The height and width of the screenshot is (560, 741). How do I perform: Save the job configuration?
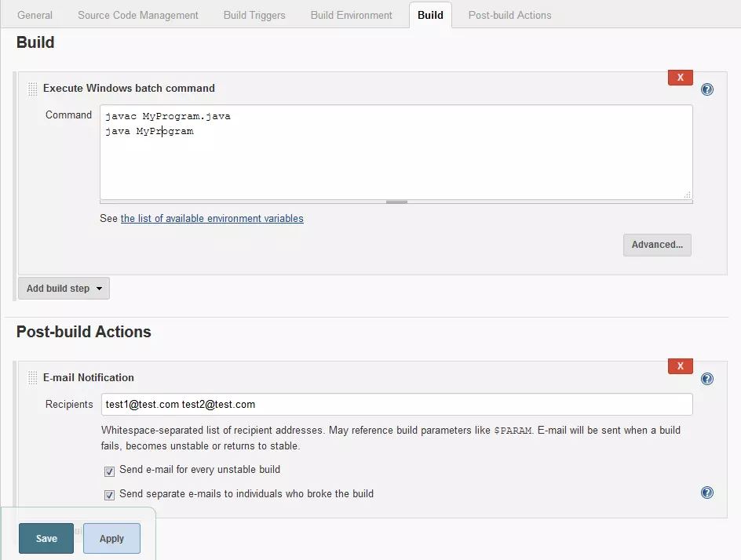[x=46, y=539]
